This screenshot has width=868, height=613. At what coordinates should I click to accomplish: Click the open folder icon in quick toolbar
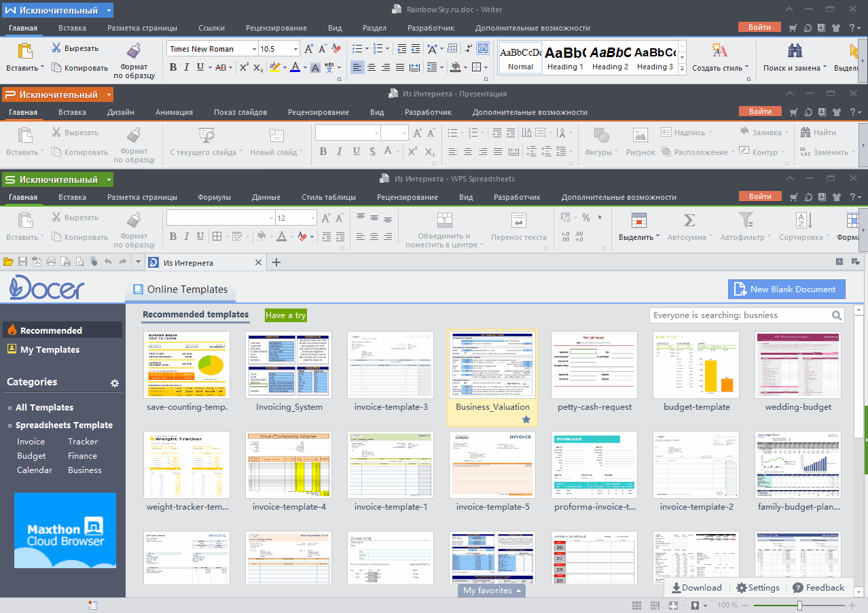click(x=9, y=262)
